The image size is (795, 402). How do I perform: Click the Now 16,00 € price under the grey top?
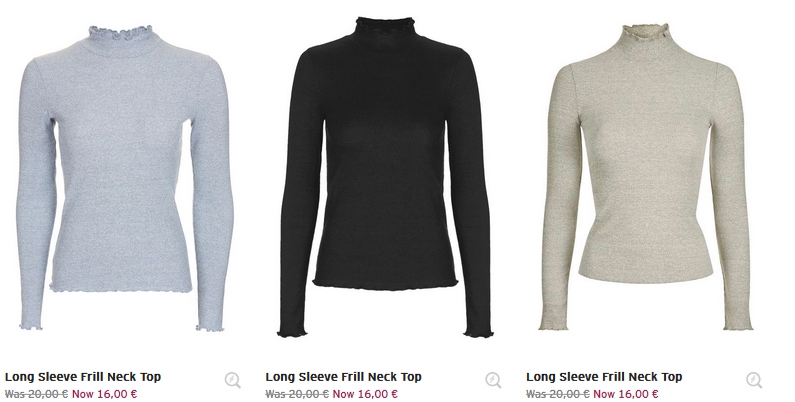[104, 394]
